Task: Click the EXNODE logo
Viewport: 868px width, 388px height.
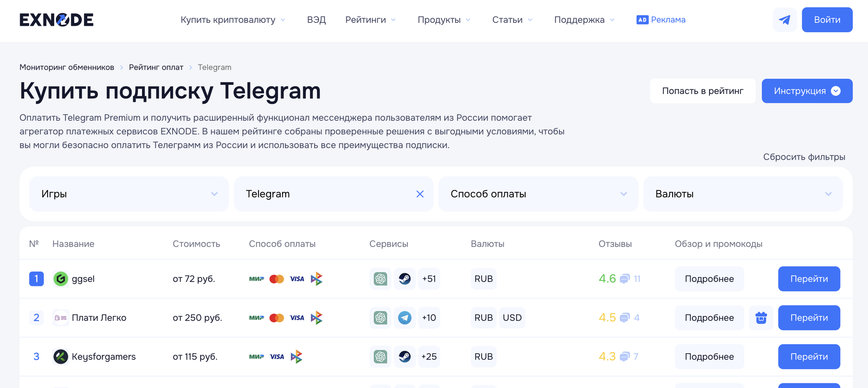Action: coord(56,20)
